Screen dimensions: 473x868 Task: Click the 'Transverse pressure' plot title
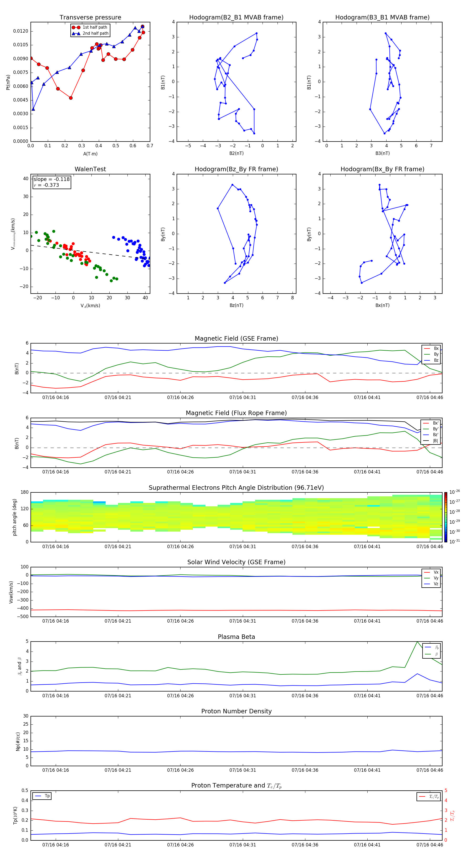click(x=90, y=17)
